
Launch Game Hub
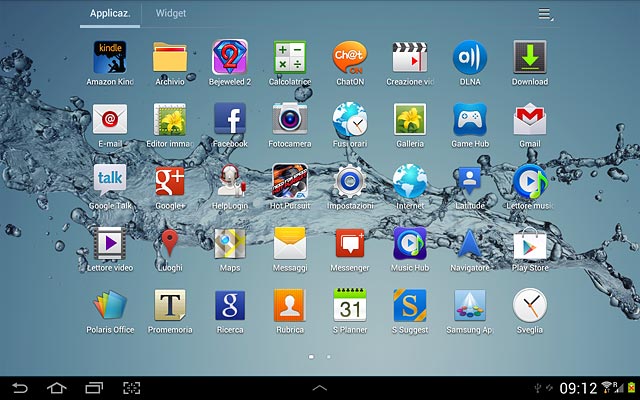(x=470, y=119)
